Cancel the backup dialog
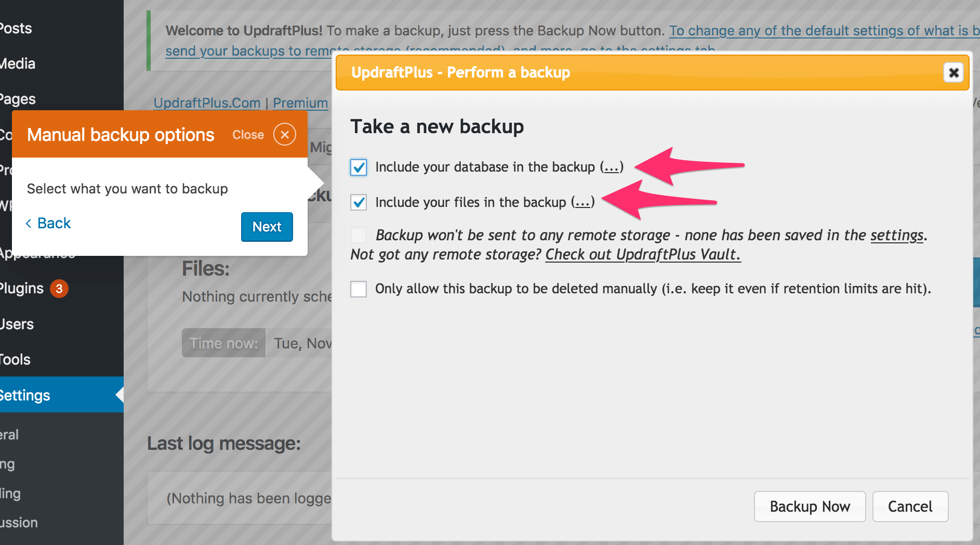This screenshot has width=980, height=545. click(910, 507)
